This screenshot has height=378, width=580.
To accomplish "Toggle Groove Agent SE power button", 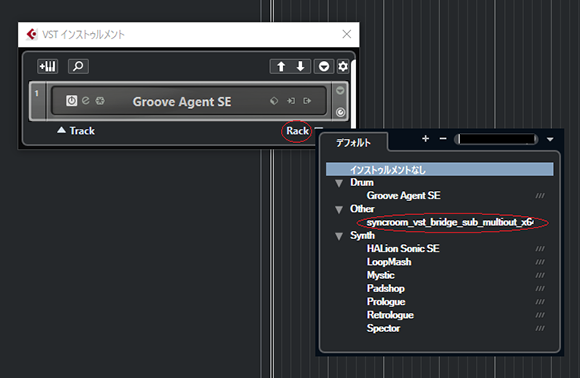I will coord(71,101).
